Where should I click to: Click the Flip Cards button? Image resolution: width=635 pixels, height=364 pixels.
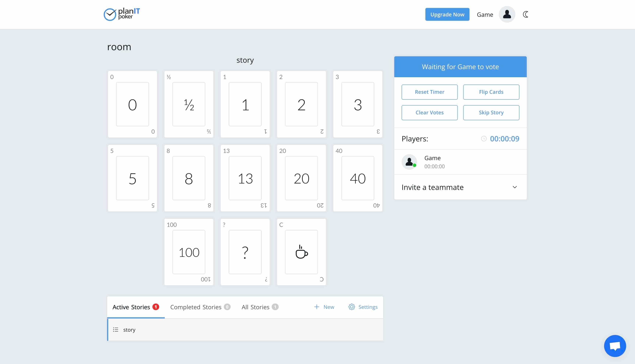coord(491,92)
